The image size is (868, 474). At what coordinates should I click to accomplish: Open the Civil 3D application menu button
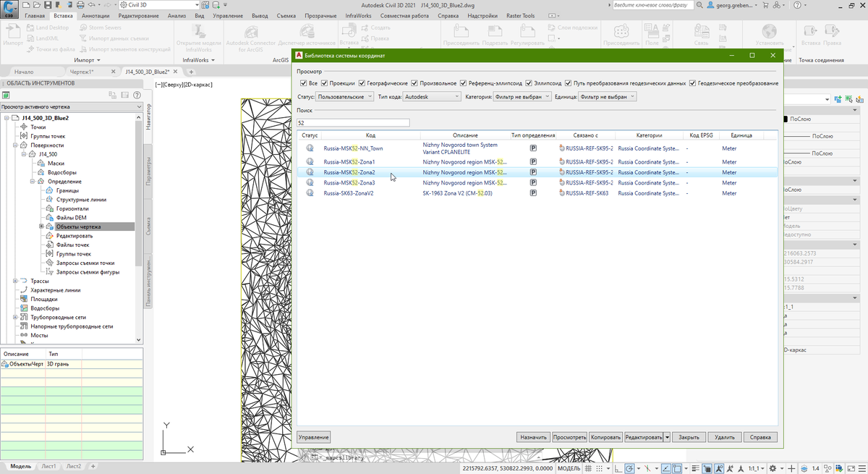pyautogui.click(x=9, y=9)
